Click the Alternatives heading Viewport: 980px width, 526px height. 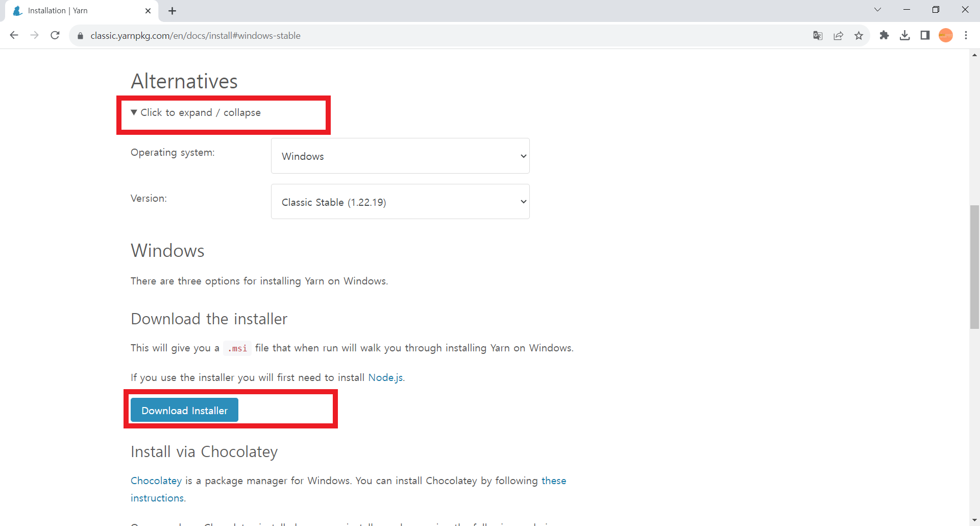[x=184, y=81]
